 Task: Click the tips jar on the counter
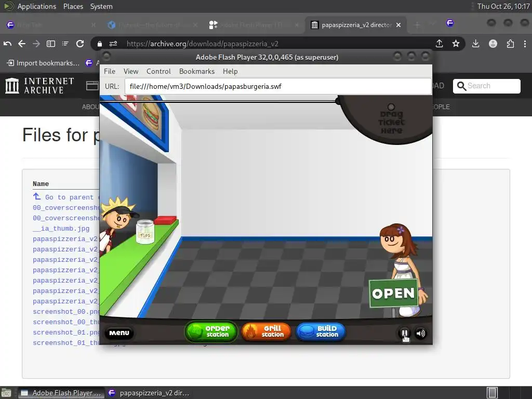145,232
